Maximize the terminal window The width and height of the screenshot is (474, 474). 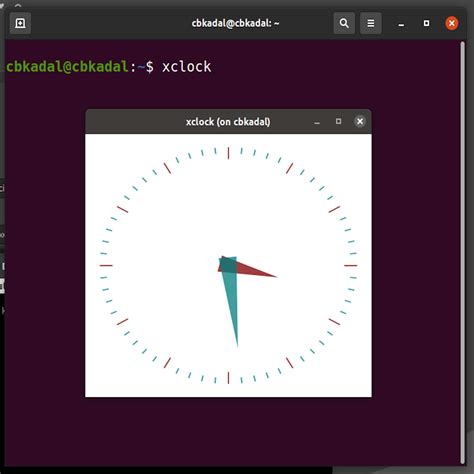click(x=426, y=23)
